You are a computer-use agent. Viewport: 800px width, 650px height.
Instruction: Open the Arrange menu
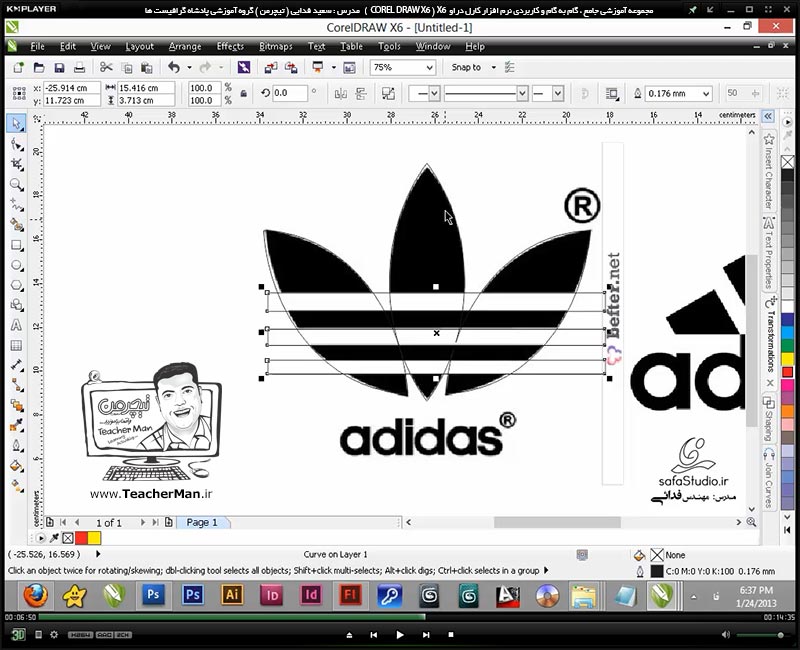[x=185, y=46]
